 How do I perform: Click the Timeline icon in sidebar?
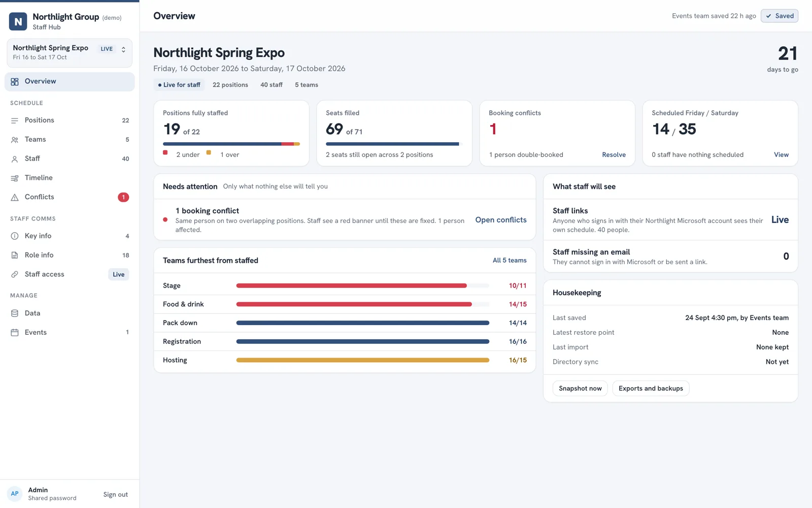pyautogui.click(x=15, y=178)
